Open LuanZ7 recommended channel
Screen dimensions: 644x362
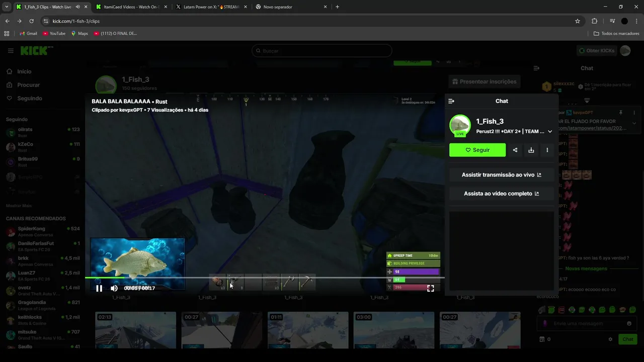(42, 276)
